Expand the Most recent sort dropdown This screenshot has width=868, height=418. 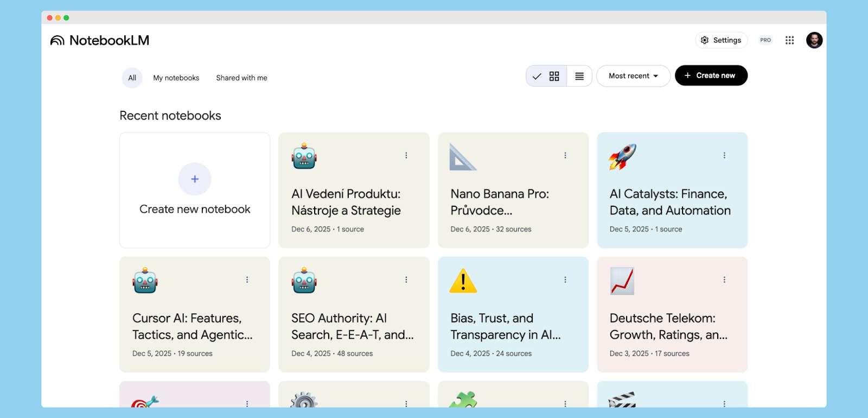633,76
